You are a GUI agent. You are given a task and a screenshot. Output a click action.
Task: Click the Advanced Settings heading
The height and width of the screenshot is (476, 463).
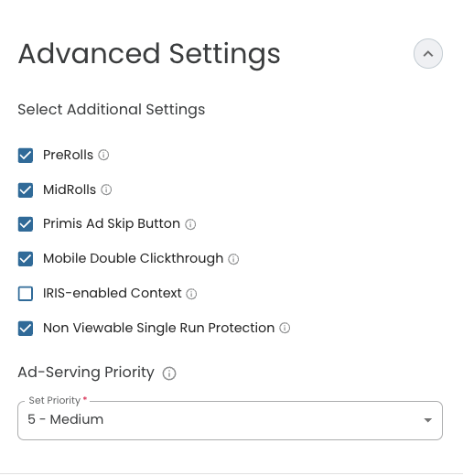tap(149, 55)
